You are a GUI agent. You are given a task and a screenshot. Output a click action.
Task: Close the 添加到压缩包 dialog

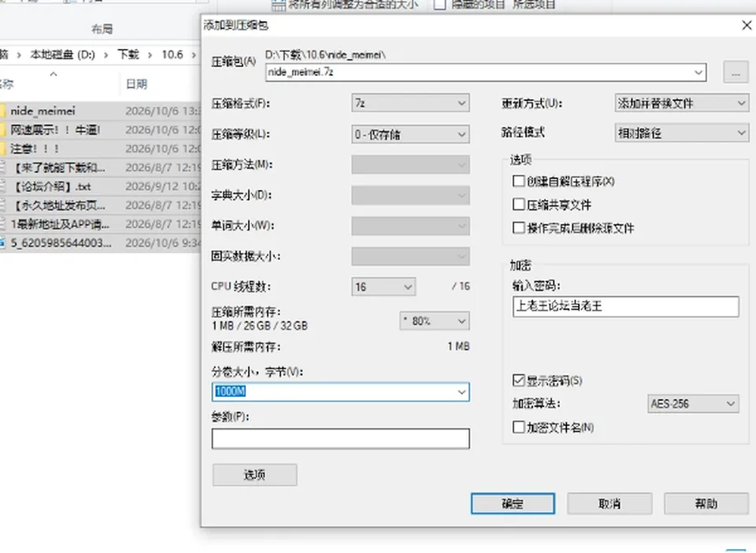click(x=747, y=25)
